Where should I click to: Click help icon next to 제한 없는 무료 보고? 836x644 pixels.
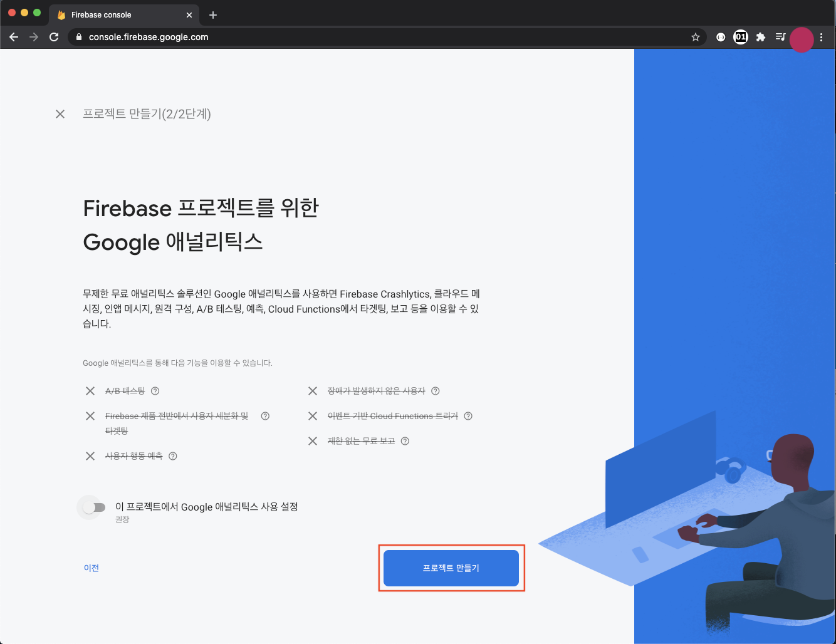pos(405,441)
